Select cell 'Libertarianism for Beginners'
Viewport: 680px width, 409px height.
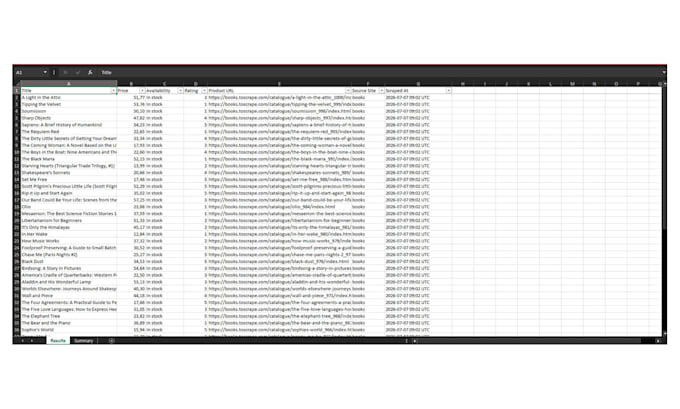pos(69,221)
